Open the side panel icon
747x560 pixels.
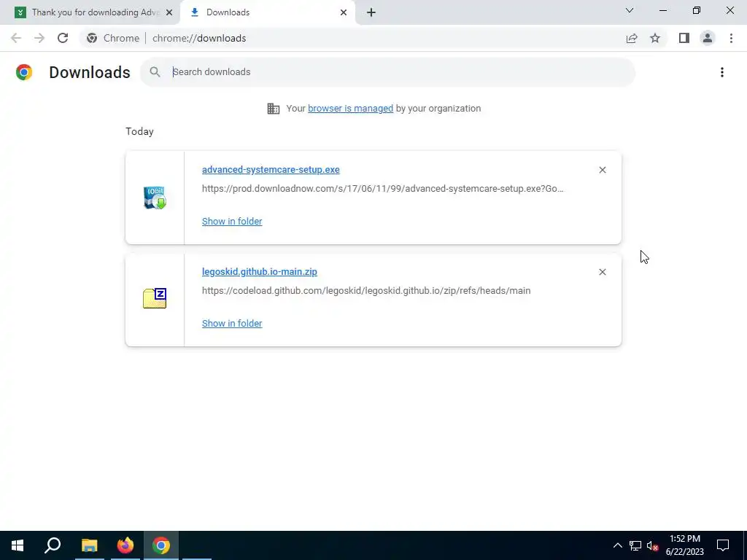tap(684, 38)
